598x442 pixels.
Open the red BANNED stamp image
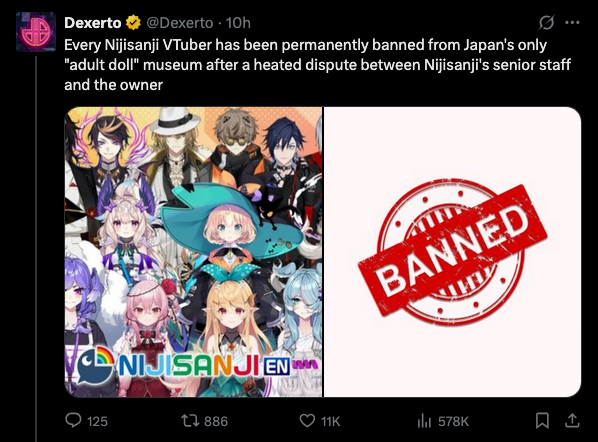coord(452,252)
